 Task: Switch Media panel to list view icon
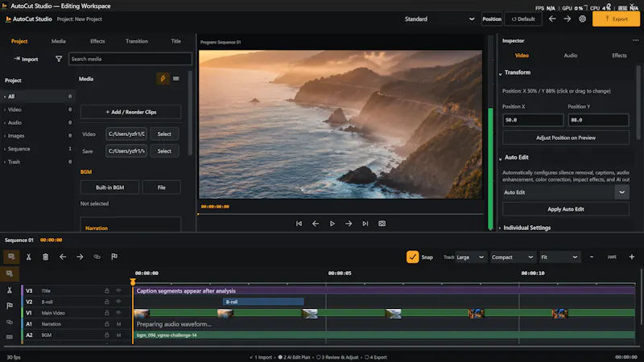176,79
